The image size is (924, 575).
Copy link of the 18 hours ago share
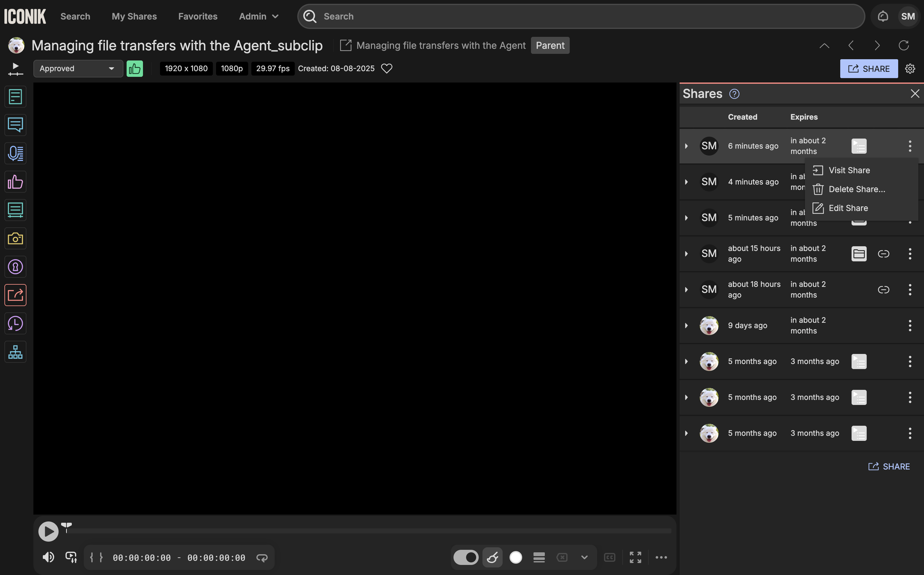[x=883, y=290]
